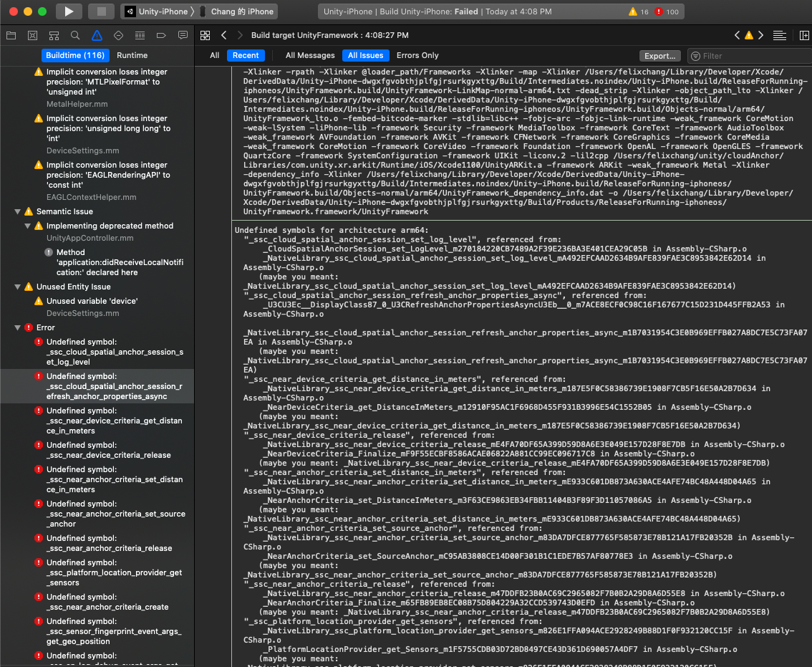Select the Unity-iPhone scheme
Viewport: 812px width, 667px height.
click(157, 11)
